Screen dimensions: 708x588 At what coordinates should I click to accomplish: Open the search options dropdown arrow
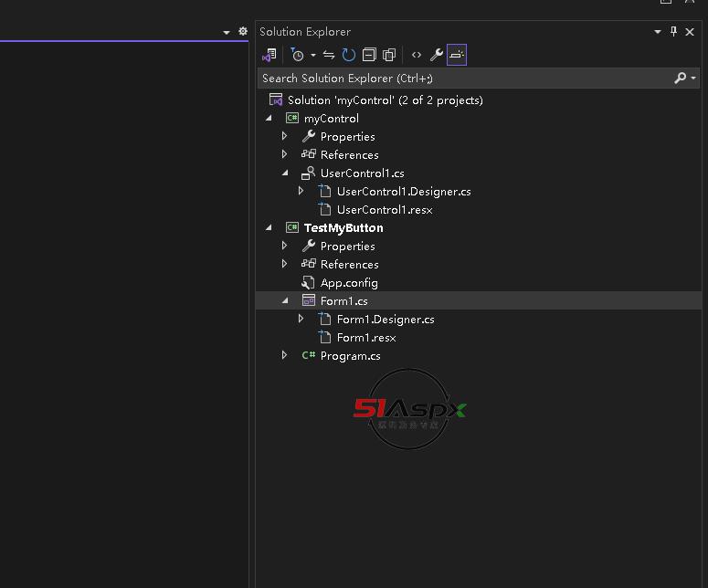(x=693, y=79)
